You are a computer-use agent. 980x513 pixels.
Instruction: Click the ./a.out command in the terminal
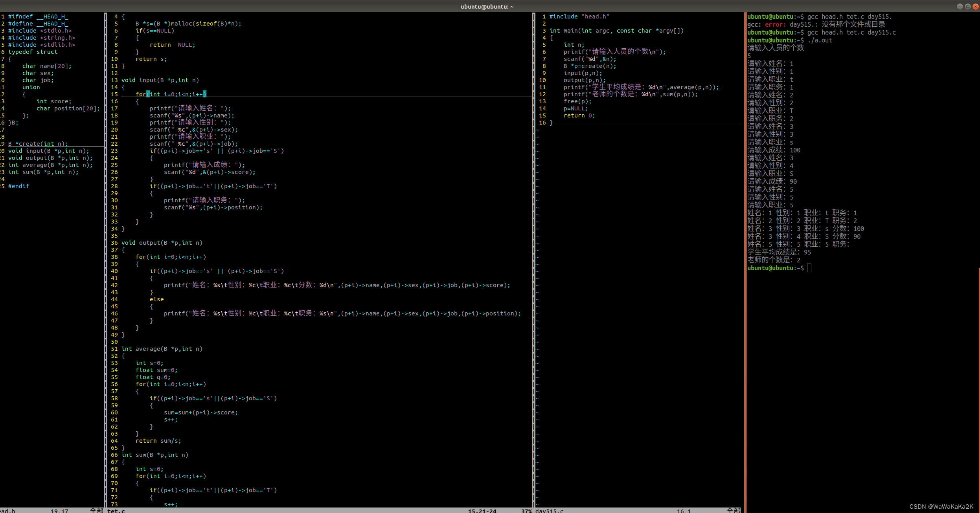[x=820, y=40]
